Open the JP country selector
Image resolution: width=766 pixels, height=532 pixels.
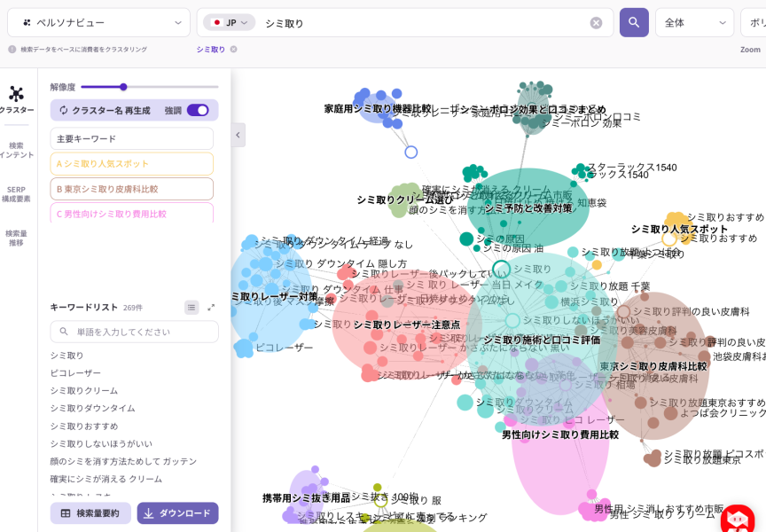229,23
